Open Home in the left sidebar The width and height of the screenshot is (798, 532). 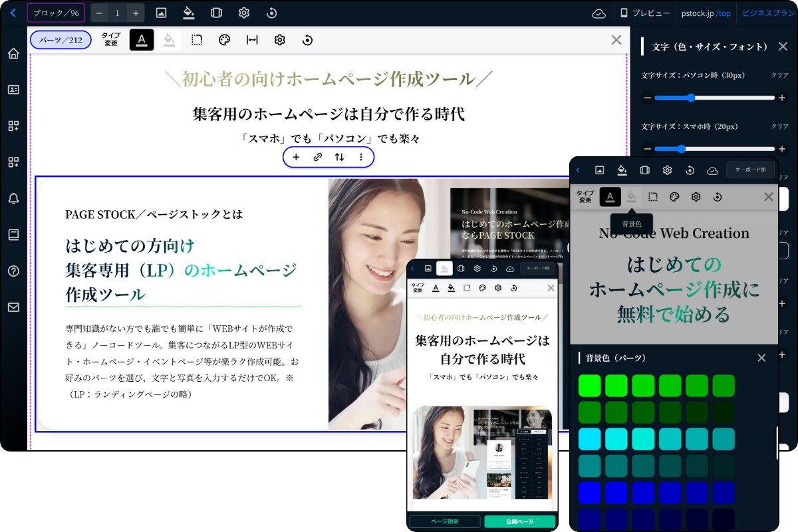[13, 53]
